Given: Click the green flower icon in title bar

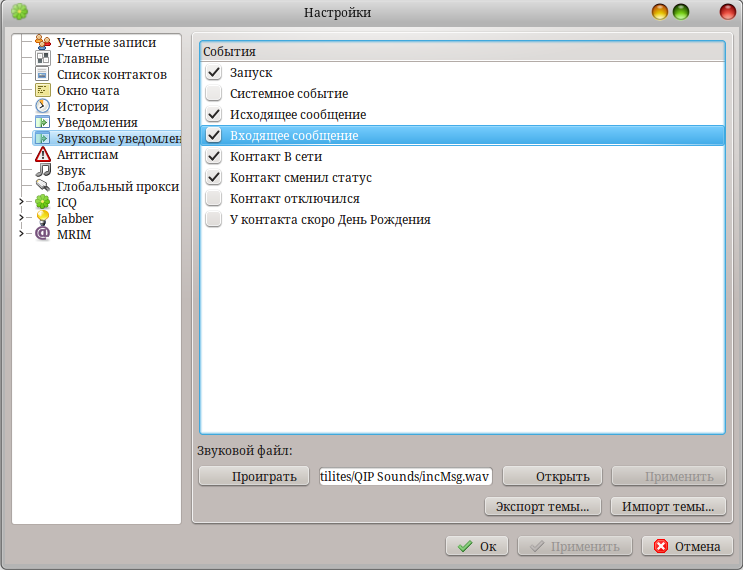Looking at the screenshot, I should click(x=19, y=12).
